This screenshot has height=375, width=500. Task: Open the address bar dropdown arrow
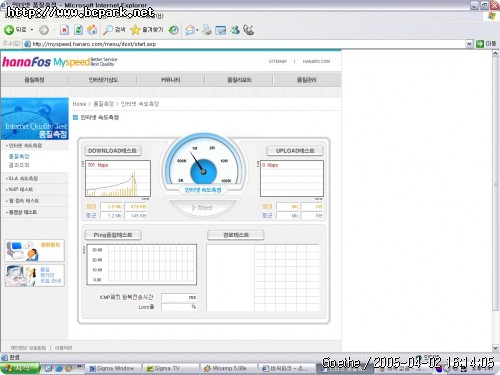469,44
